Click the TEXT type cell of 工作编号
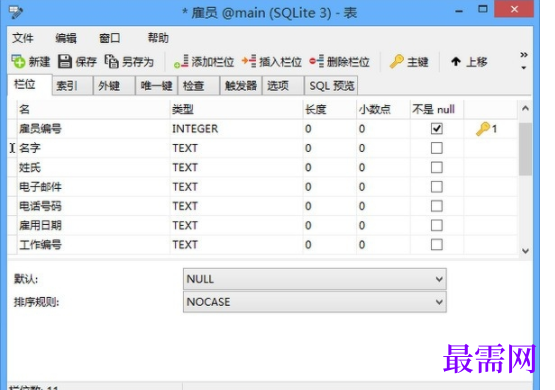The image size is (555, 390). click(x=236, y=245)
